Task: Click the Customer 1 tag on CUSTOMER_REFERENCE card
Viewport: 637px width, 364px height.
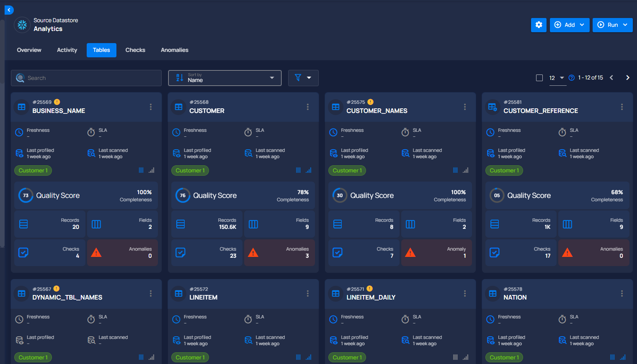Action: (x=504, y=170)
